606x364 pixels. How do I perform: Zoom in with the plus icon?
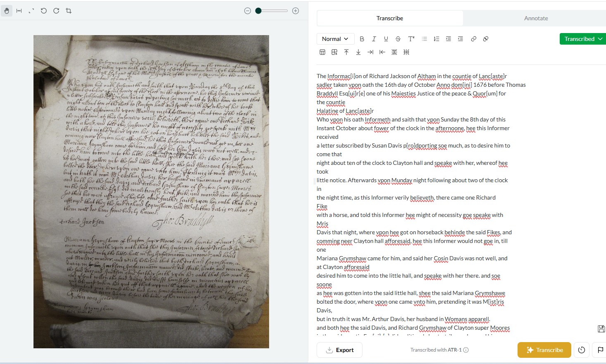coord(296,11)
